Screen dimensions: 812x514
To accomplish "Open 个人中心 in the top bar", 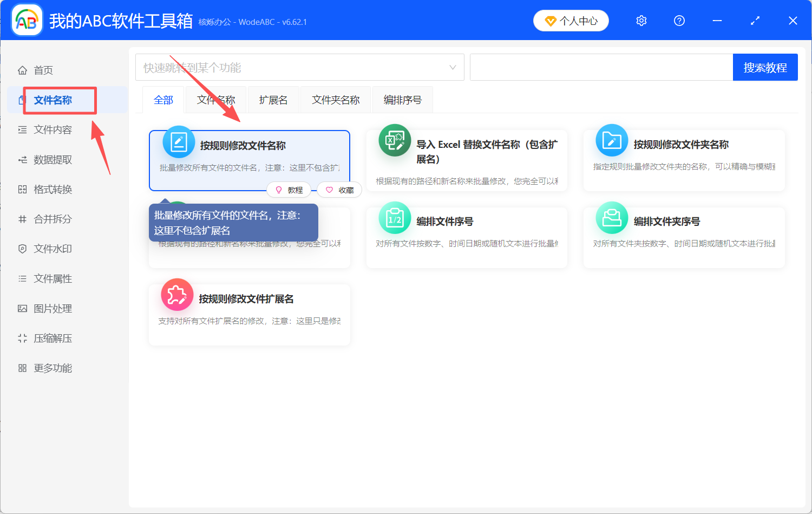I will pos(571,20).
